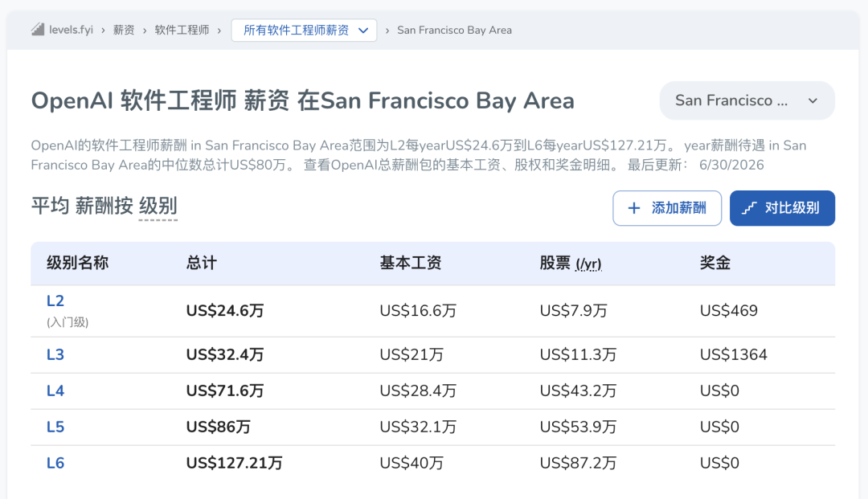This screenshot has width=868, height=499.
Task: Click L2 stock value US$7.9万
Action: point(574,311)
